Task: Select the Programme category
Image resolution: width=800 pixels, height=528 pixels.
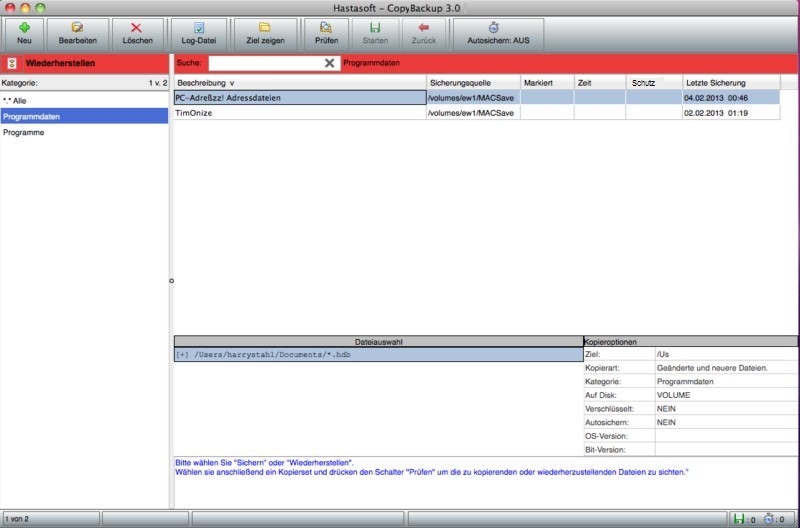Action: pyautogui.click(x=84, y=132)
